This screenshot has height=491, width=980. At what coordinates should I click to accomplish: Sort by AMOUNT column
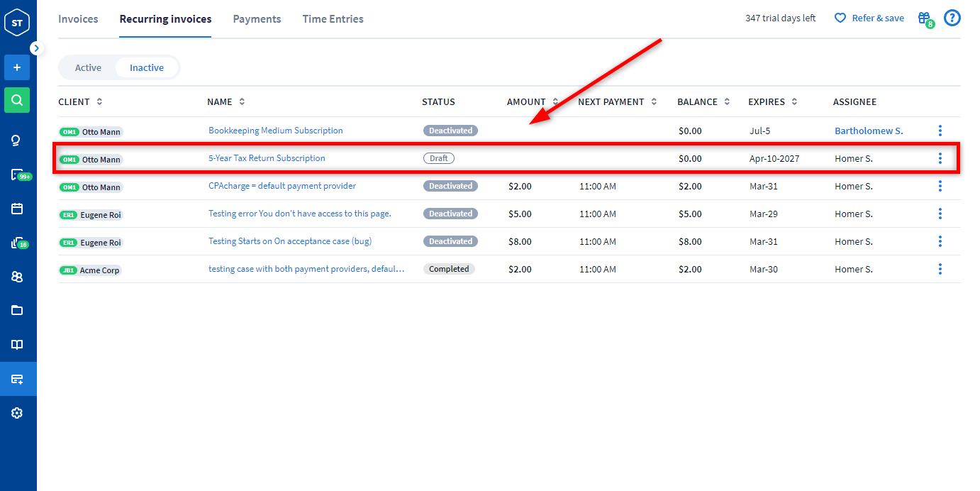pos(533,101)
